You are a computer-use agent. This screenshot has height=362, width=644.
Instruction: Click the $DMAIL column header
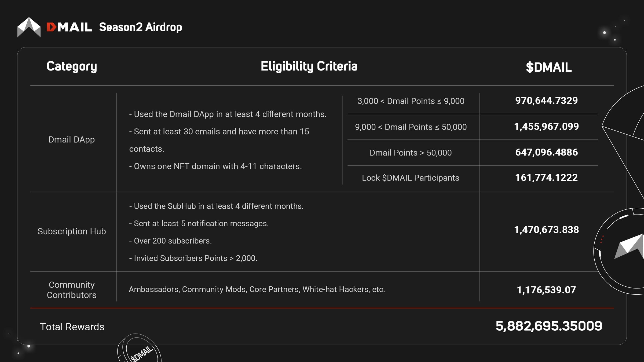pos(549,67)
